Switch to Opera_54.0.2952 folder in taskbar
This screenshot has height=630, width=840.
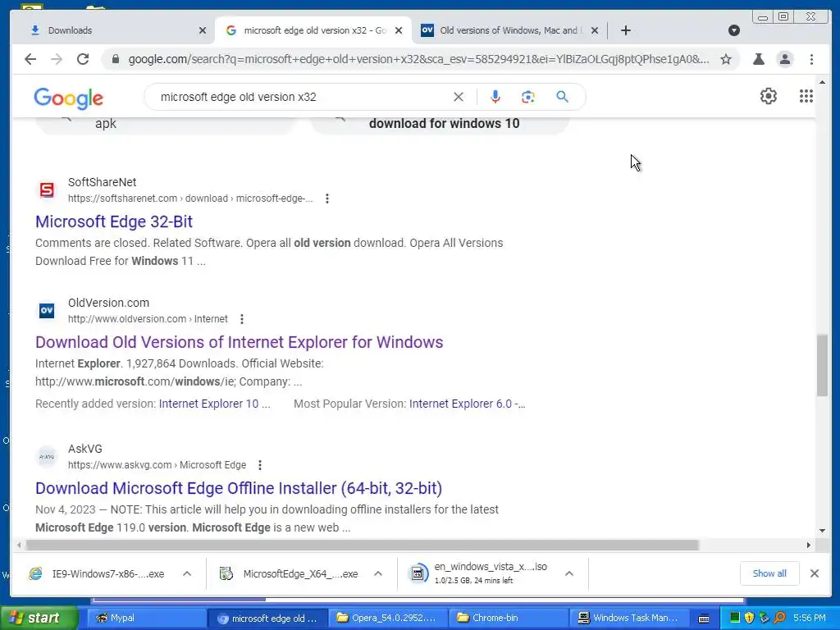coord(387,618)
